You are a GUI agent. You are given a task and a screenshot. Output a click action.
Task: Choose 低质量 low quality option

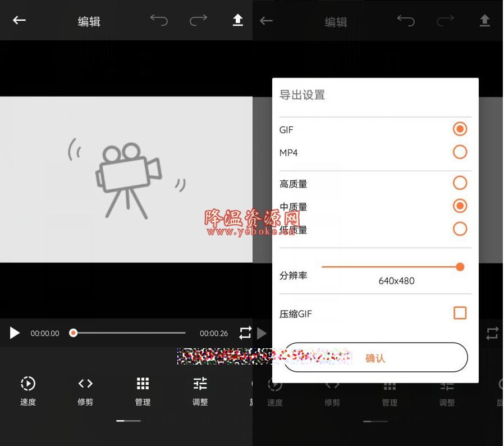pyautogui.click(x=460, y=229)
